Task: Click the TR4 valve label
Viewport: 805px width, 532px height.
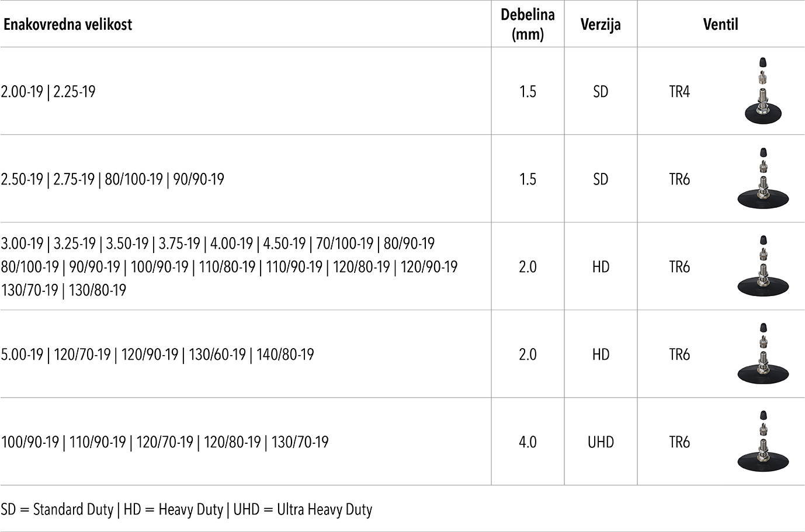Action: click(679, 92)
